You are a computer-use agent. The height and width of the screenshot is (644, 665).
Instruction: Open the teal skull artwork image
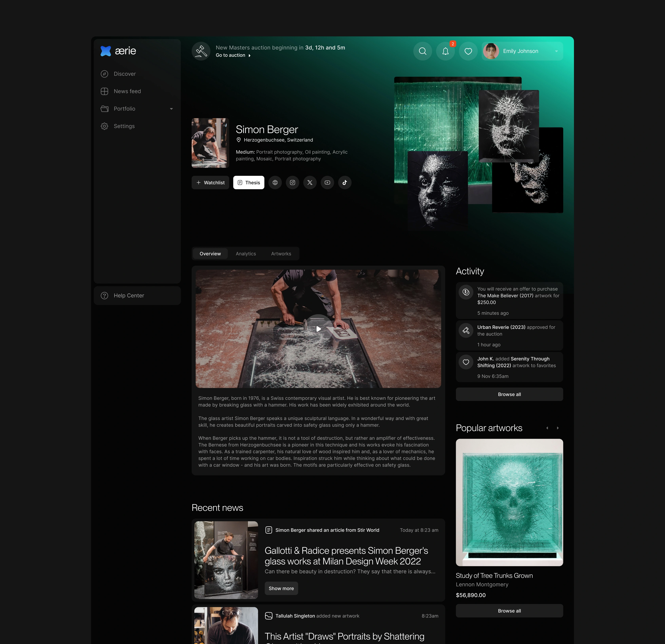(x=509, y=502)
